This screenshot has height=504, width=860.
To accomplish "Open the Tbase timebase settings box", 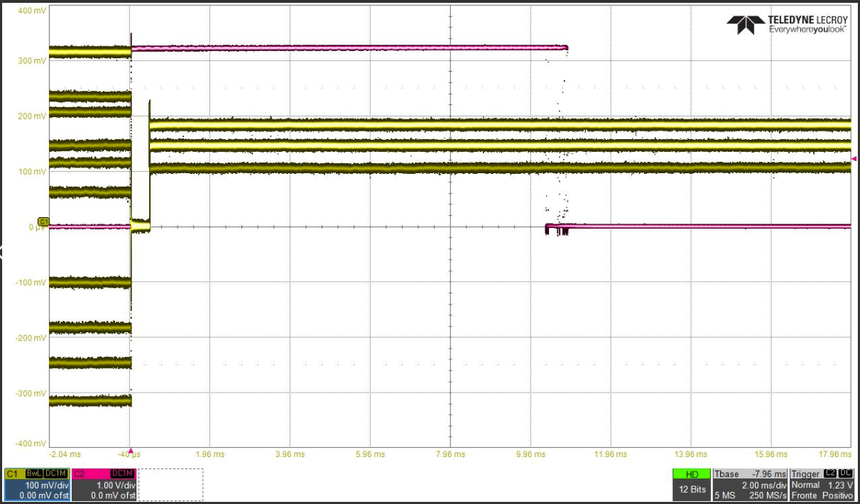I will click(x=750, y=485).
